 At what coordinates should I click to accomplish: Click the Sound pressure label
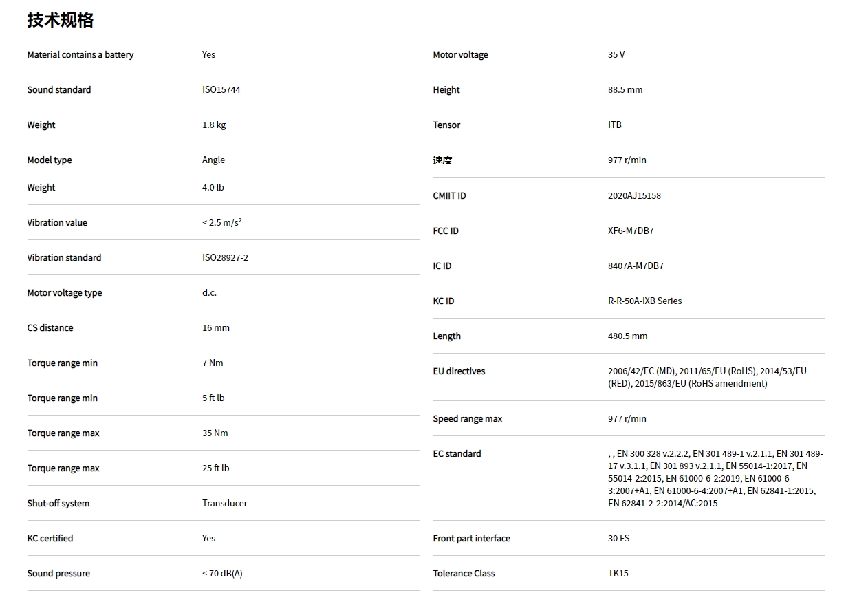tap(58, 574)
